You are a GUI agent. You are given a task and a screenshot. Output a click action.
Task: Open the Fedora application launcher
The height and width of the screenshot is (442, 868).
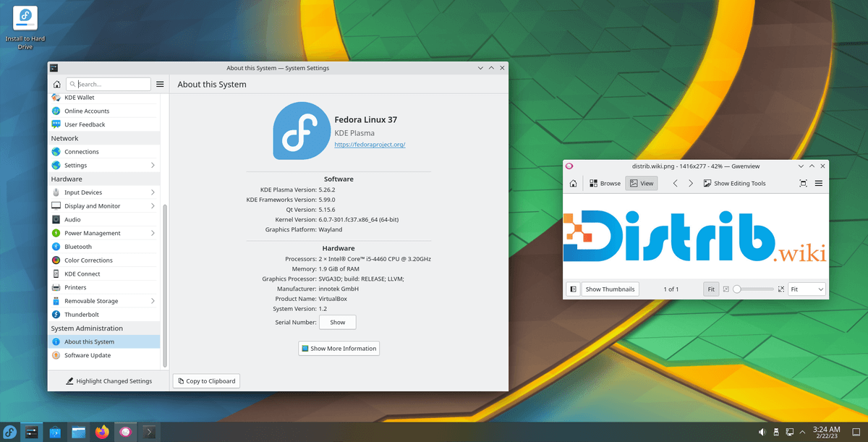(x=10, y=432)
